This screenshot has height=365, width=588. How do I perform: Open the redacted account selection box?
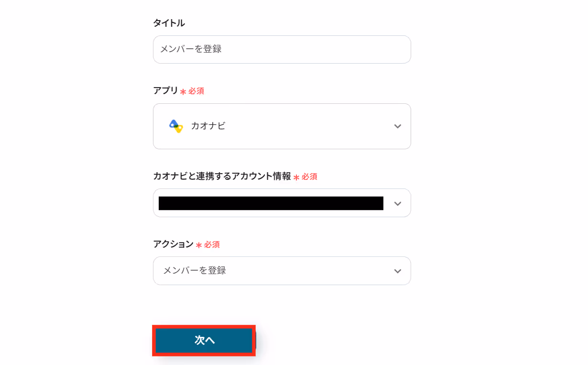coord(282,203)
